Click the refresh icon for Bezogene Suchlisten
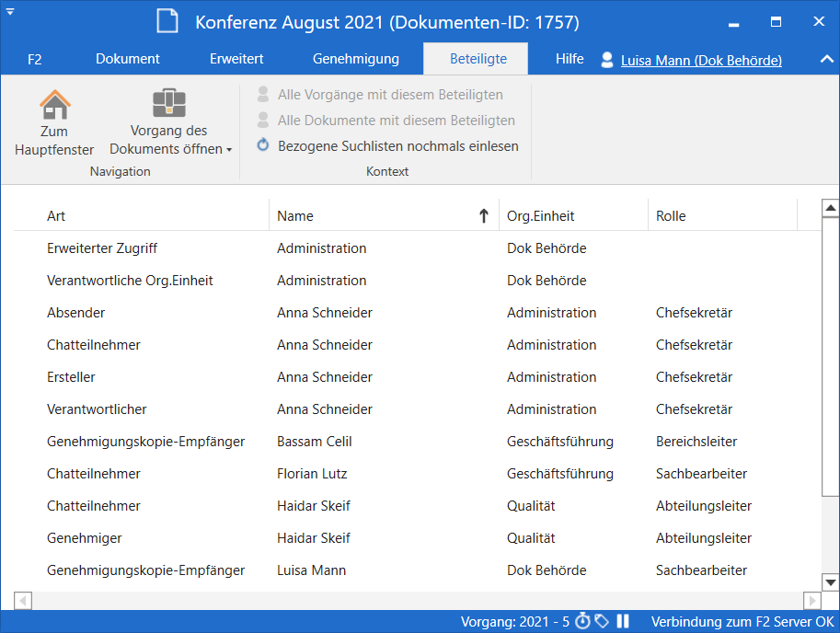 click(x=263, y=145)
